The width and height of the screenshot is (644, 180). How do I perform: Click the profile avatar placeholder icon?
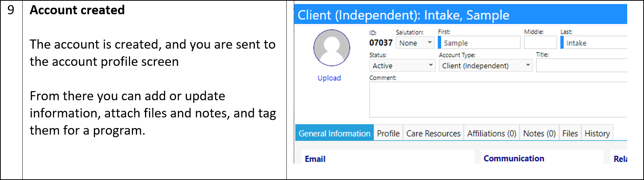point(332,48)
